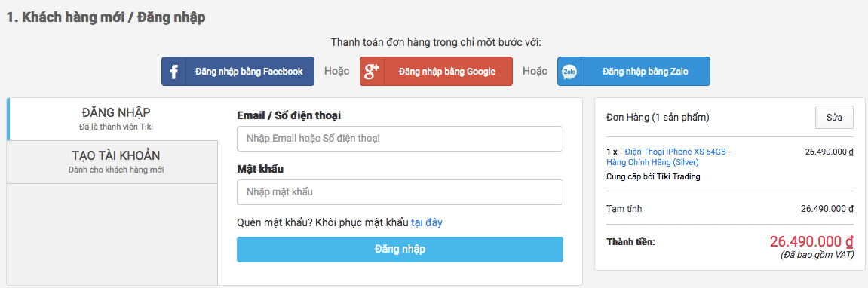Image resolution: width=868 pixels, height=288 pixels.
Task: Focus the Mật khẩu password field
Action: (x=400, y=192)
